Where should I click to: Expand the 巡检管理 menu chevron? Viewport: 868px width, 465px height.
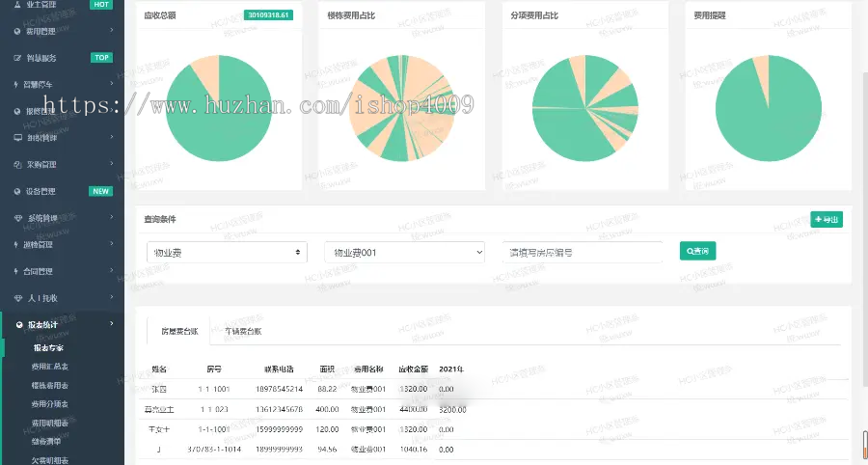click(x=111, y=243)
